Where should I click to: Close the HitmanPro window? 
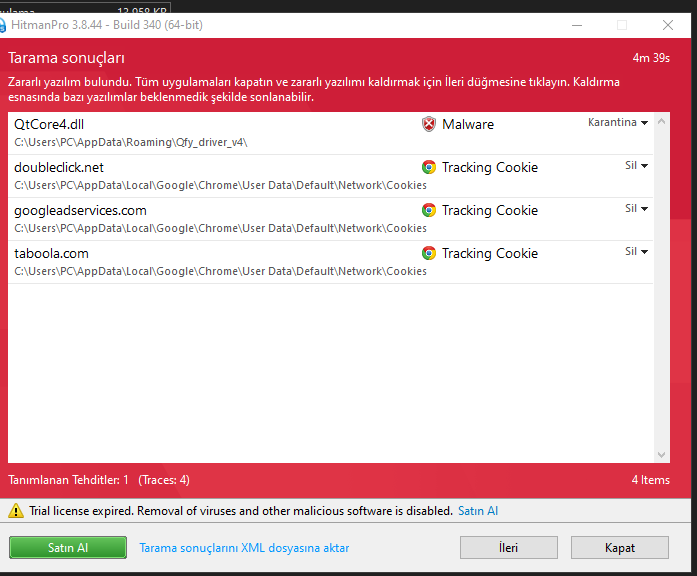[667, 25]
